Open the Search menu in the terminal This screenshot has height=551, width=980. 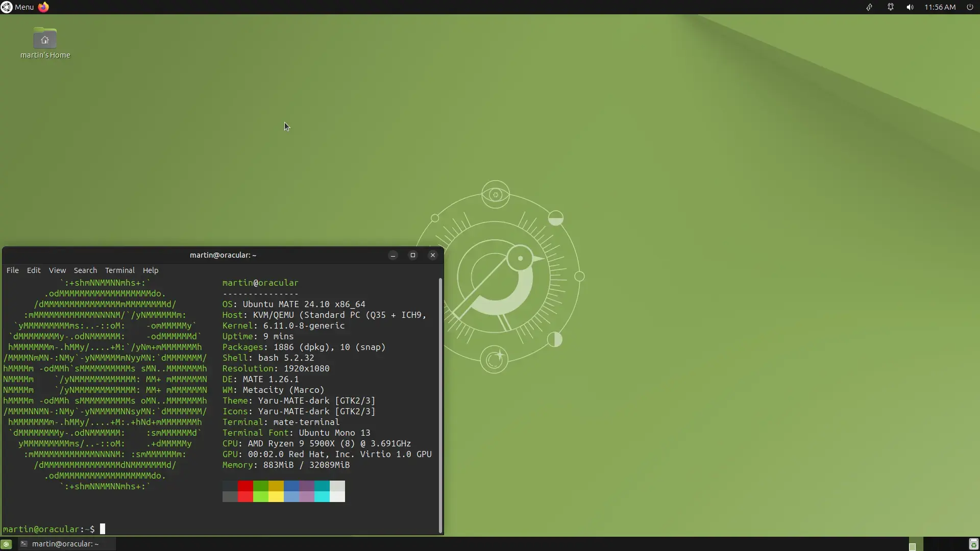tap(85, 270)
